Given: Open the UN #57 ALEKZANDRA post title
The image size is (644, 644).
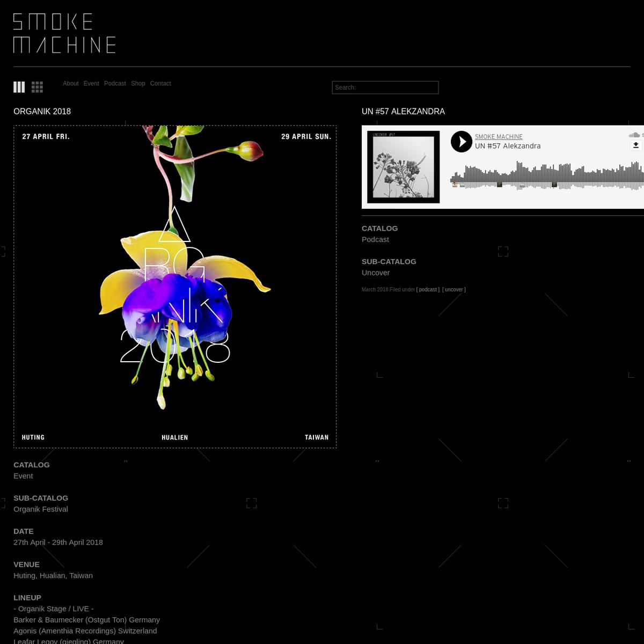Looking at the screenshot, I should 403,112.
